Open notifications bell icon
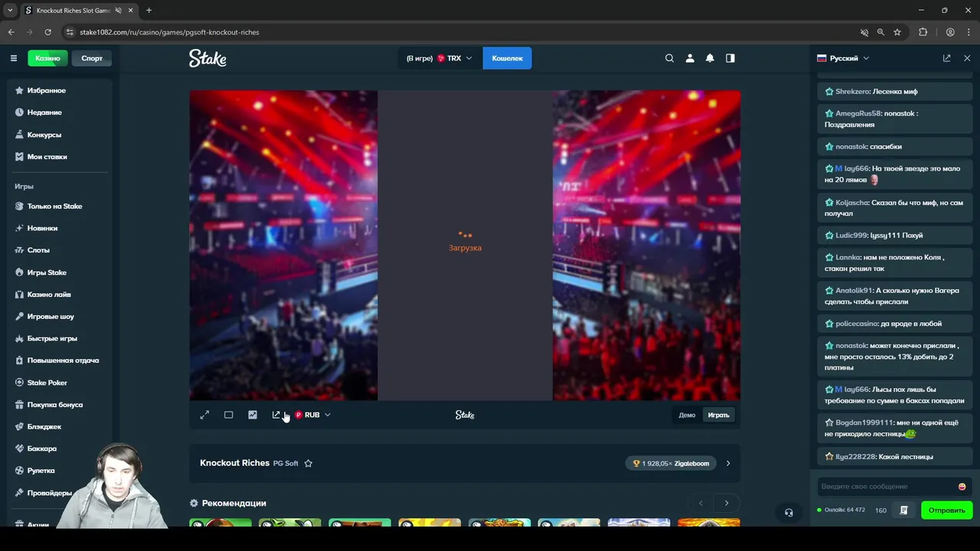 pos(710,58)
